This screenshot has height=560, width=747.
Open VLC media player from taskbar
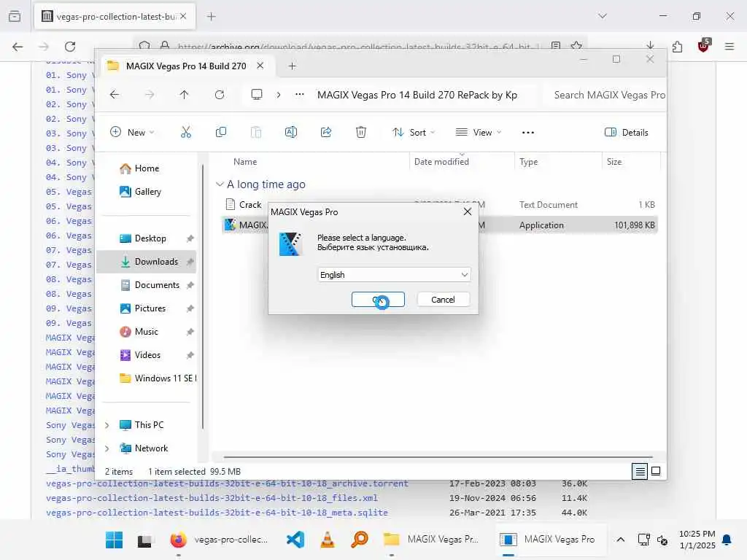328,540
